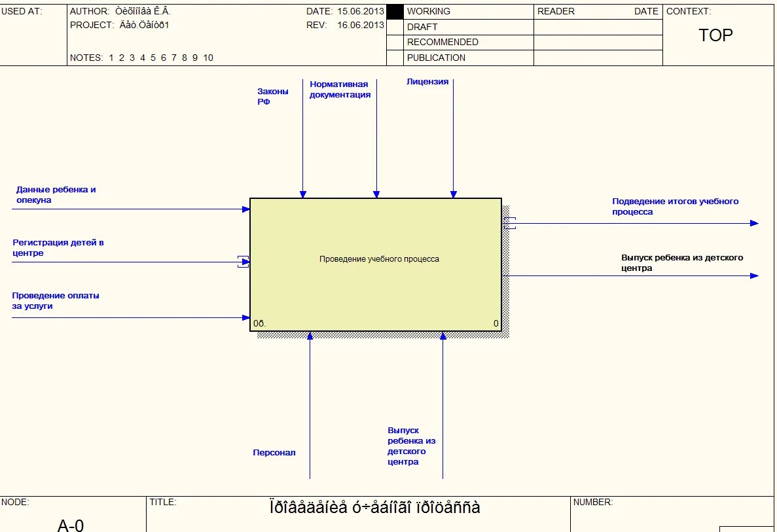Select the 'PROJECT:' field in the header
Viewport: 777px width, 532px height.
point(119,26)
